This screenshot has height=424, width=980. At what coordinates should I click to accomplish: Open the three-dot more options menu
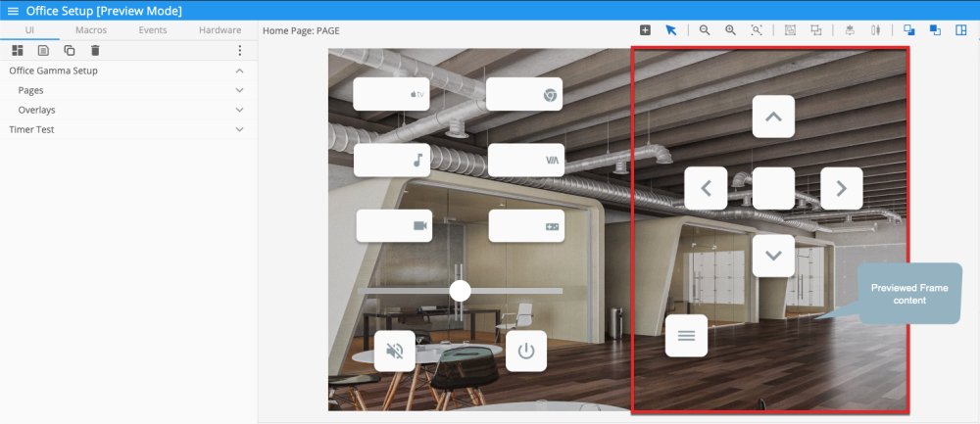pyautogui.click(x=239, y=51)
